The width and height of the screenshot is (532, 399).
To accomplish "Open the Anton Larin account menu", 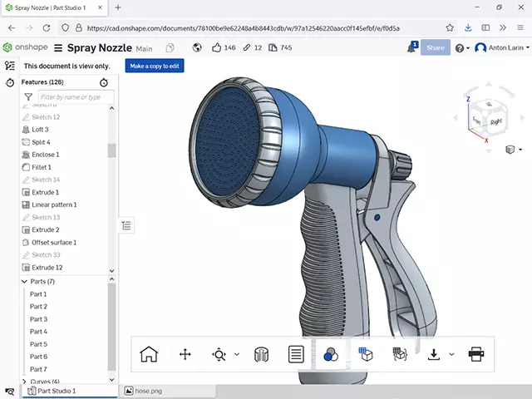I will pos(502,48).
